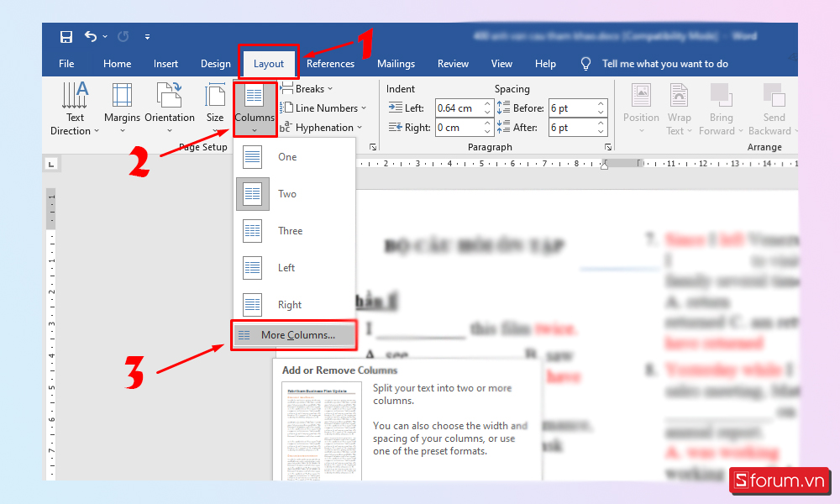Open the More Columns... dialog
Viewport: 840px width, 504px height.
pos(294,335)
